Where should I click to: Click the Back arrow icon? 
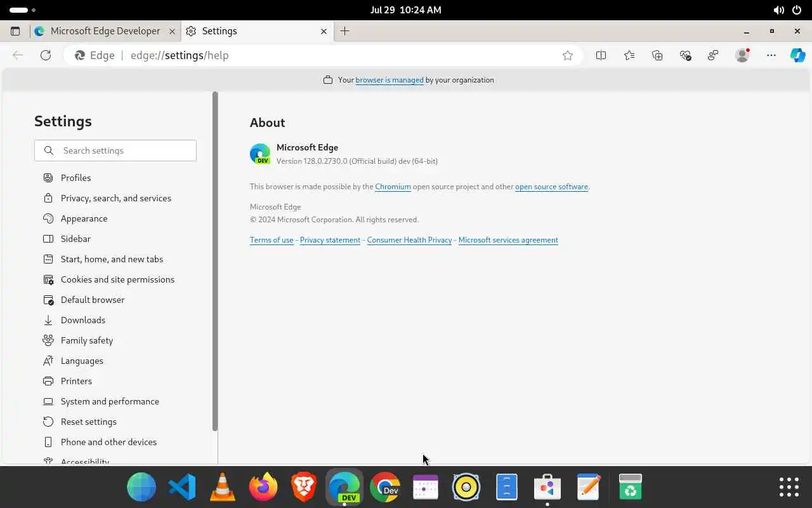coord(18,55)
